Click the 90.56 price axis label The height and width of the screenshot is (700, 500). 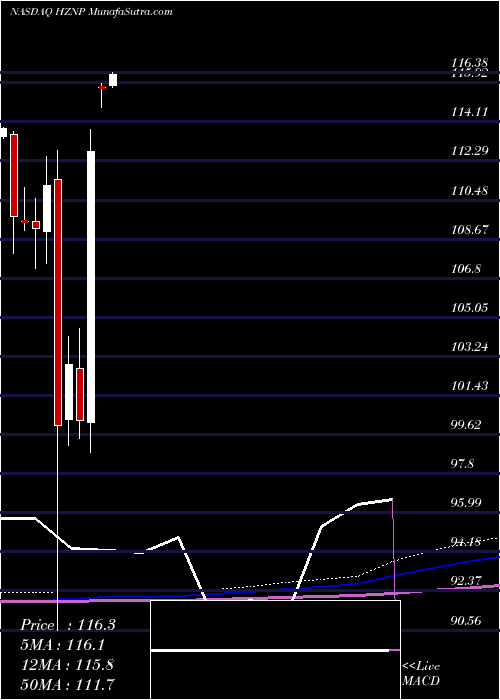click(467, 620)
